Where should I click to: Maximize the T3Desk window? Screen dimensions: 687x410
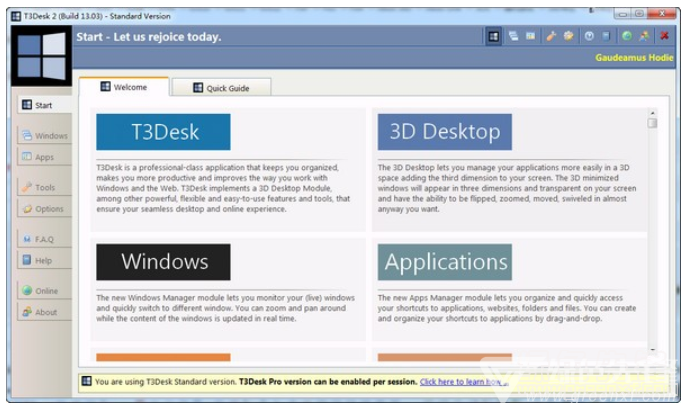coord(639,14)
